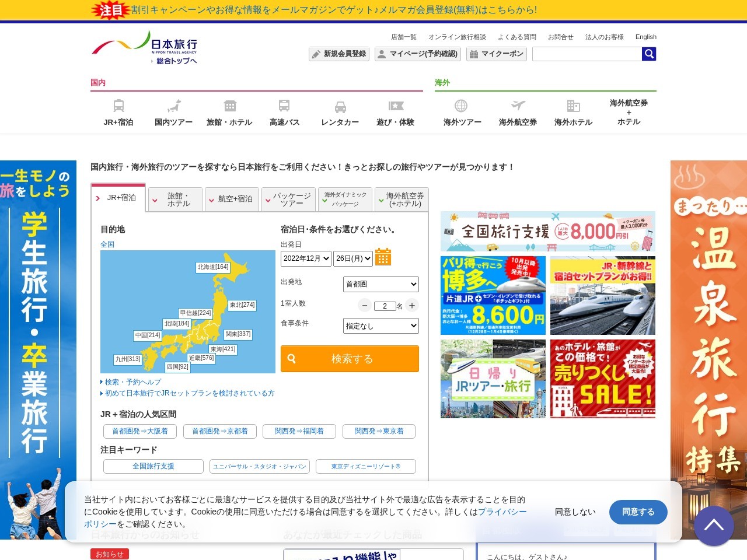747x560 pixels.
Task: Click the scroll-to-top arrow button
Action: [x=714, y=526]
